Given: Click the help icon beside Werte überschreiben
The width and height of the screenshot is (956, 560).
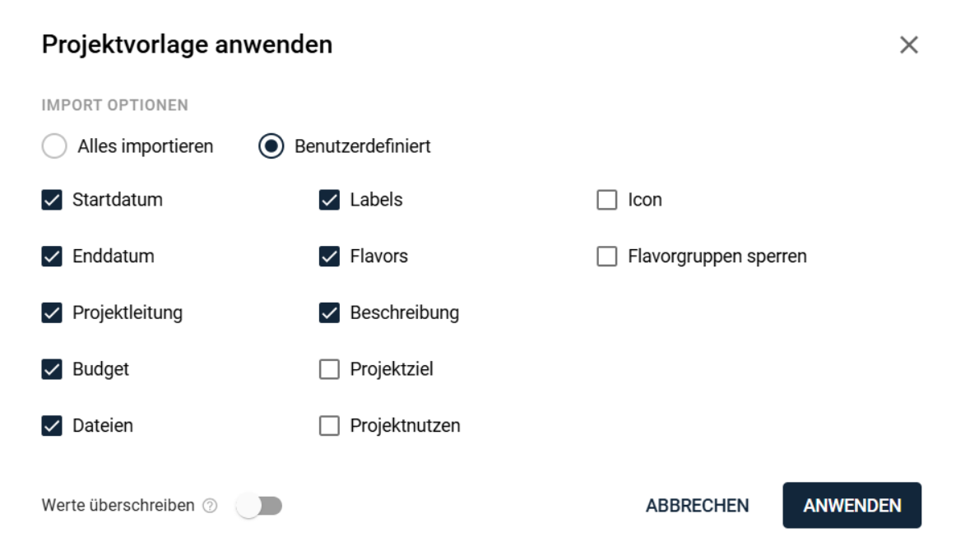Looking at the screenshot, I should tap(210, 506).
